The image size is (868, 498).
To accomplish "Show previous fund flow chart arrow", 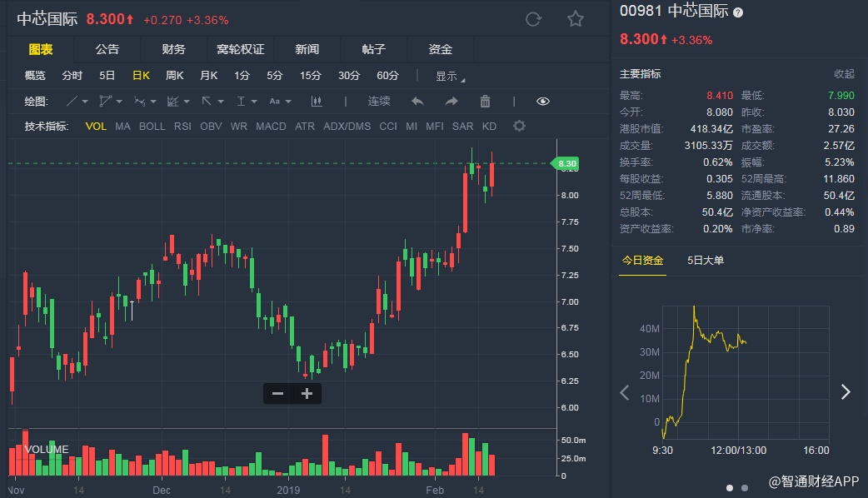I will 625,392.
